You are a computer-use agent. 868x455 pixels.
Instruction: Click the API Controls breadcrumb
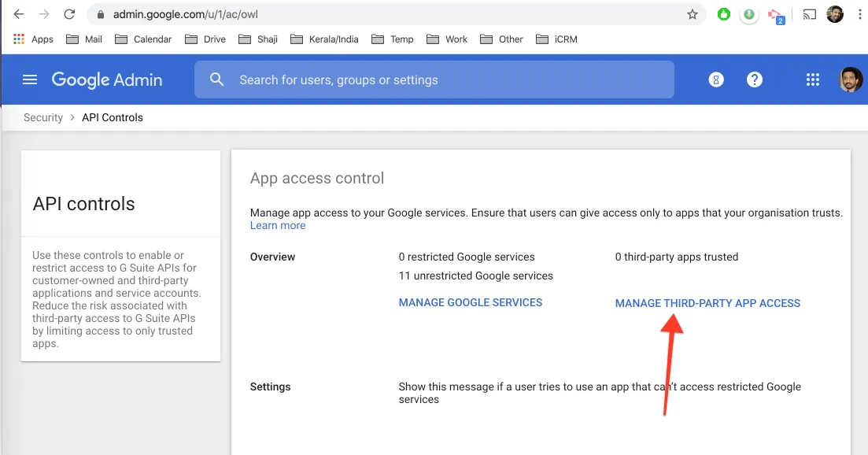pyautogui.click(x=113, y=117)
